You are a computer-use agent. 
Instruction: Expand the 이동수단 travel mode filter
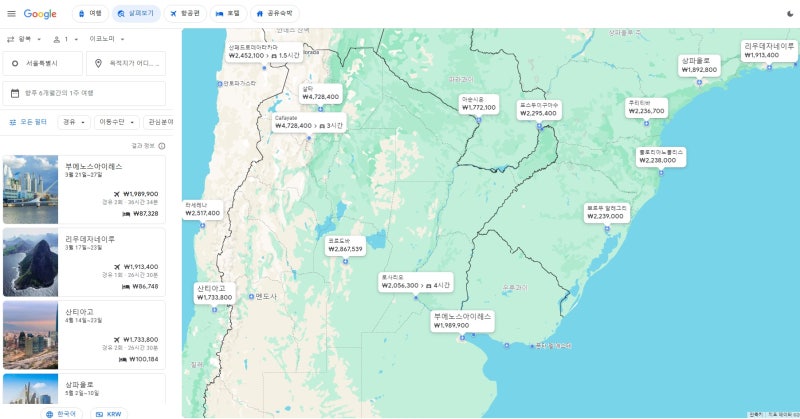[x=117, y=122]
